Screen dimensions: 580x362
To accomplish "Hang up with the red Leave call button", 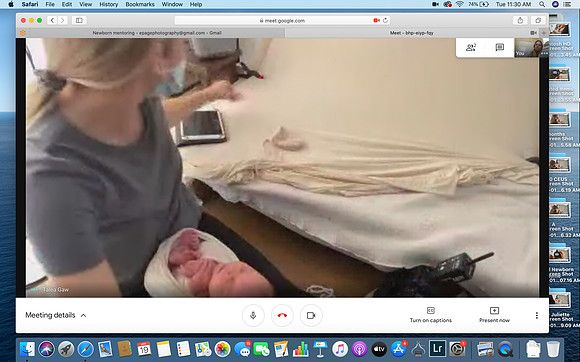I will click(x=282, y=315).
